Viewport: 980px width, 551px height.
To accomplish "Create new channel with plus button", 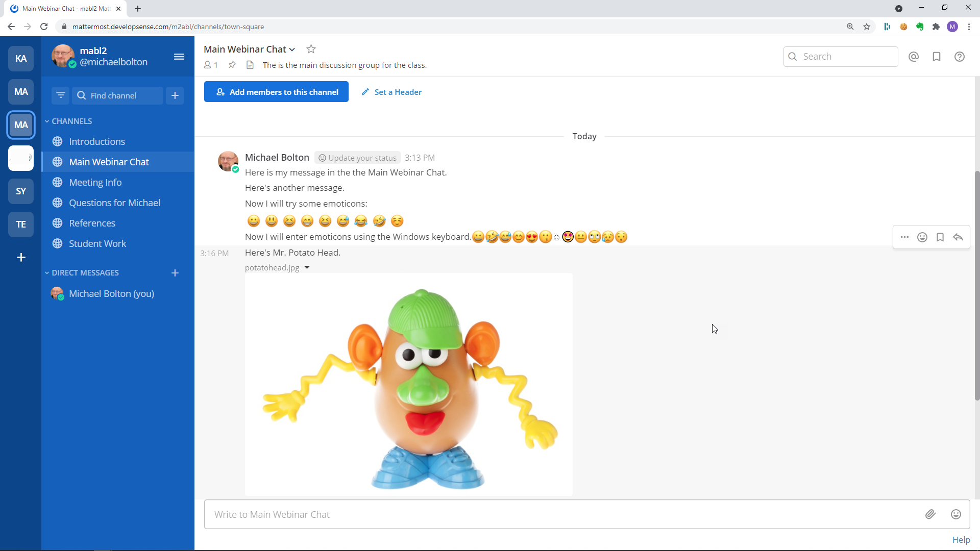I will (175, 95).
